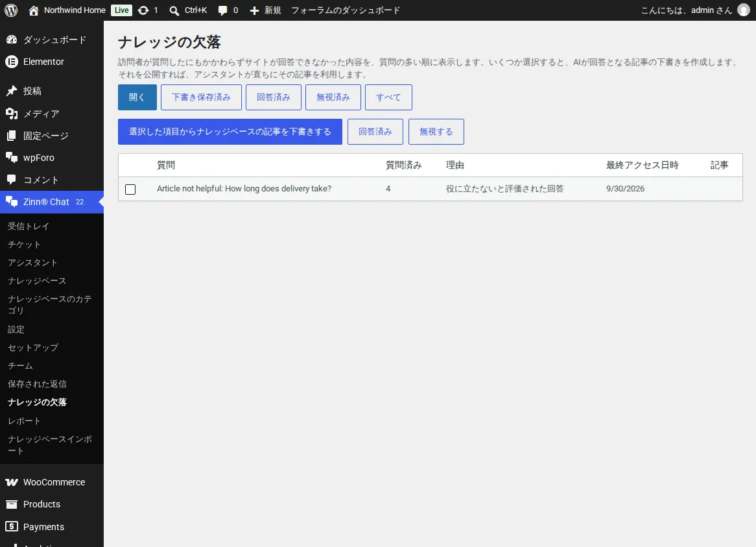This screenshot has width=756, height=547.
Task: Click the comments bubble icon in admin bar
Action: coord(222,10)
